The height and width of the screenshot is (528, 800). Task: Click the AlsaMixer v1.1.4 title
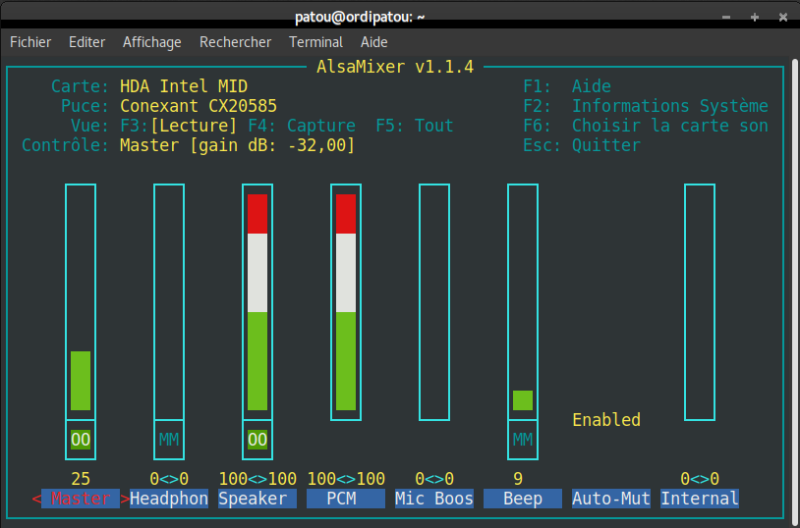coord(395,67)
